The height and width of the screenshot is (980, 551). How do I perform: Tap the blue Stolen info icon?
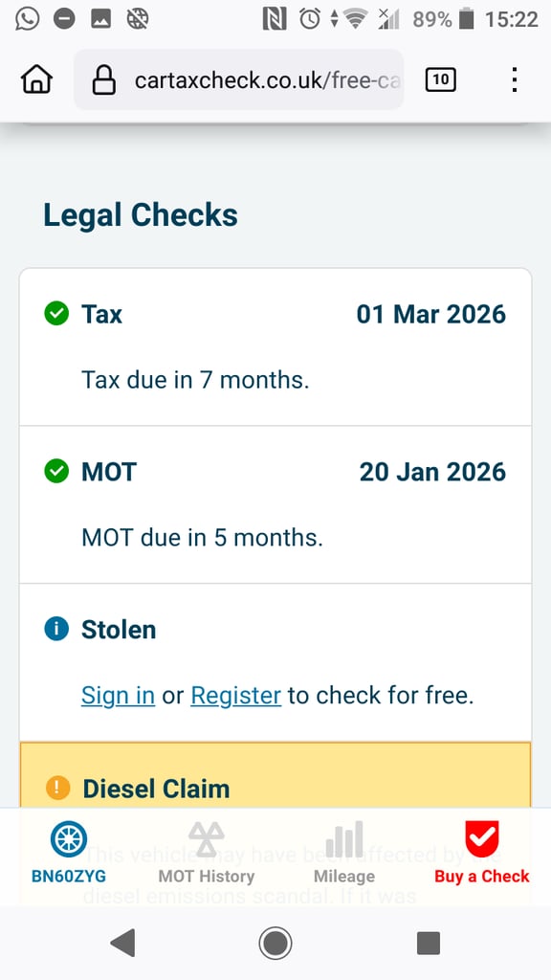[x=56, y=629]
